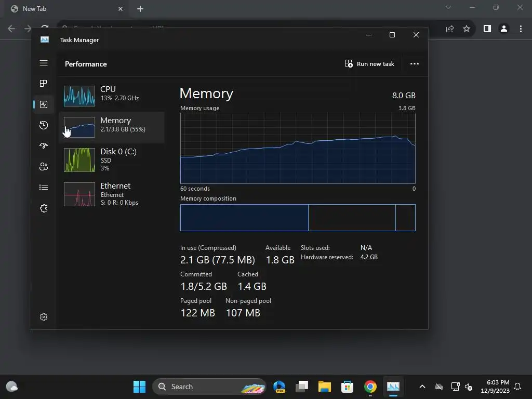Open Task Manager hamburger navigation menu
Screen dimensions: 532x399
(x=44, y=63)
